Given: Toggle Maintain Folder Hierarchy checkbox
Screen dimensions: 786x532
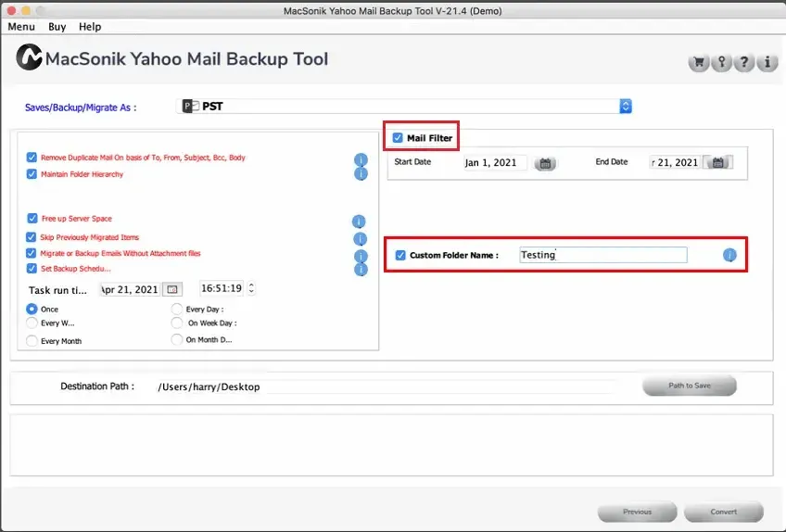Looking at the screenshot, I should pyautogui.click(x=32, y=174).
